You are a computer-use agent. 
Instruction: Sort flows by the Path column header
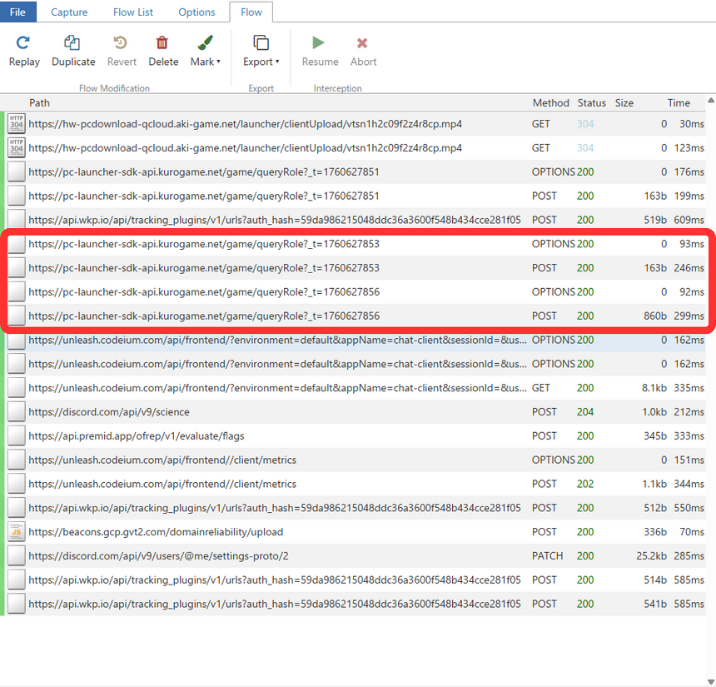click(x=40, y=103)
